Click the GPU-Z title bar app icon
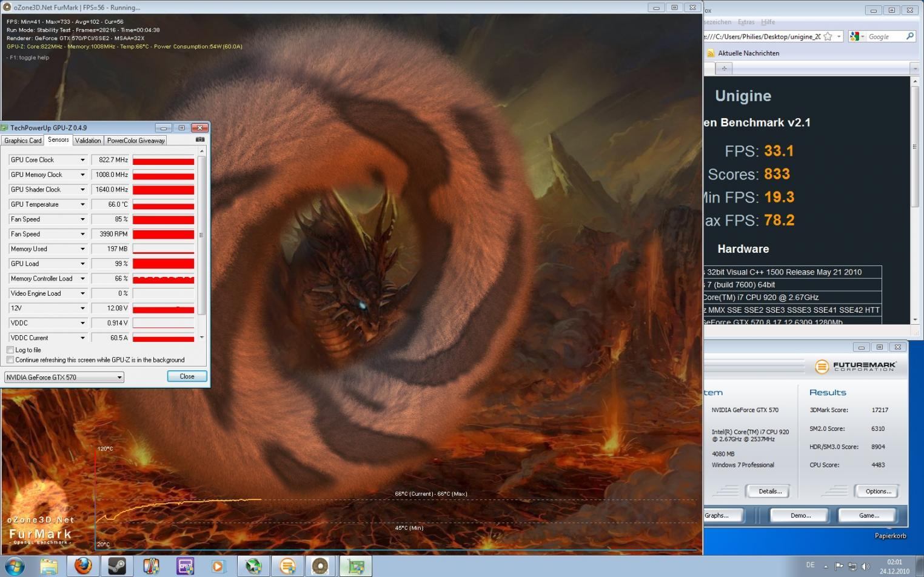 (x=5, y=128)
